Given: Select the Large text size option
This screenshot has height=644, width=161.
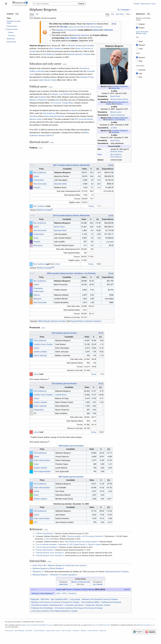Looking at the screenshot, I should pos(137,49).
